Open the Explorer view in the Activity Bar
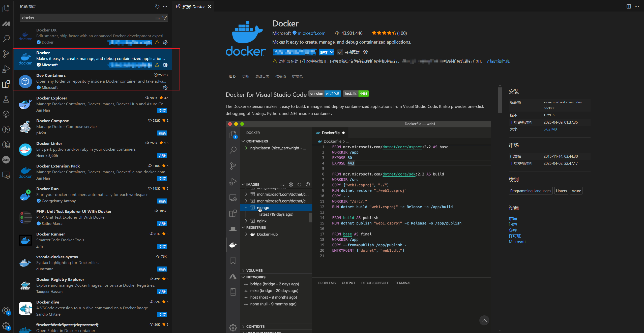This screenshot has width=644, height=333. (6, 8)
